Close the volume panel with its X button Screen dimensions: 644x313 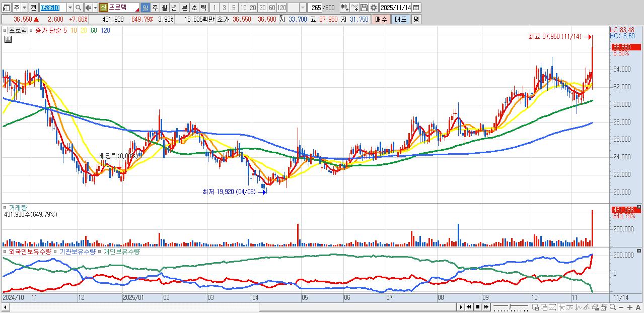point(639,207)
